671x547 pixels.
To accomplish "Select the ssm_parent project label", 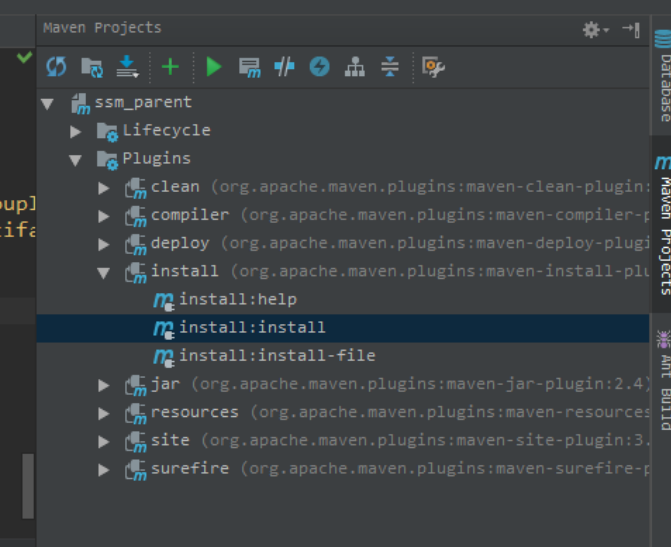I will click(143, 103).
